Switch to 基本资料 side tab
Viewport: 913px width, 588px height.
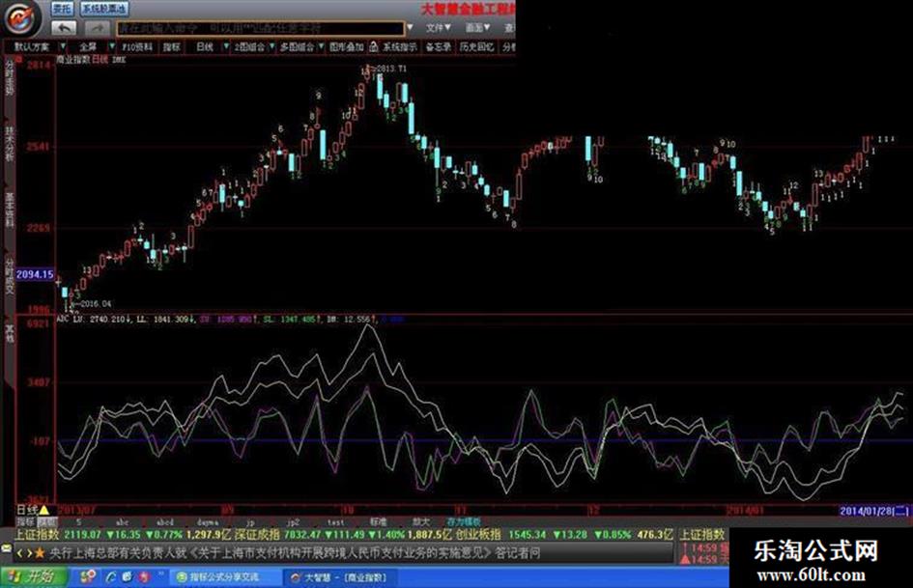10,209
